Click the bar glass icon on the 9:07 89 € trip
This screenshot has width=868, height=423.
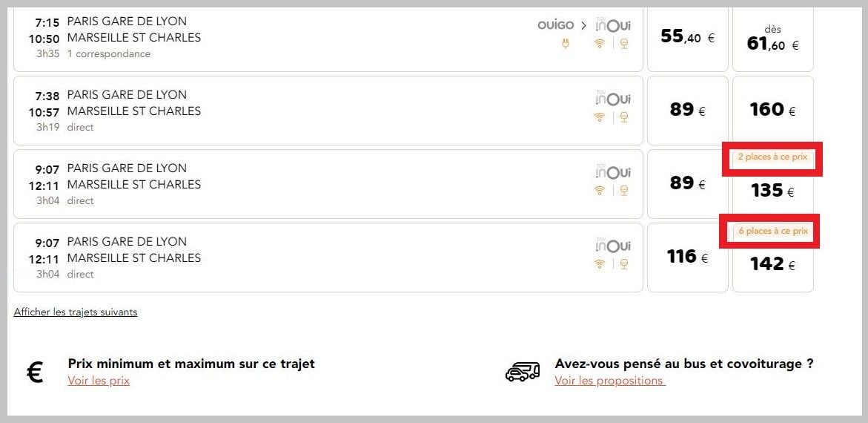(624, 191)
